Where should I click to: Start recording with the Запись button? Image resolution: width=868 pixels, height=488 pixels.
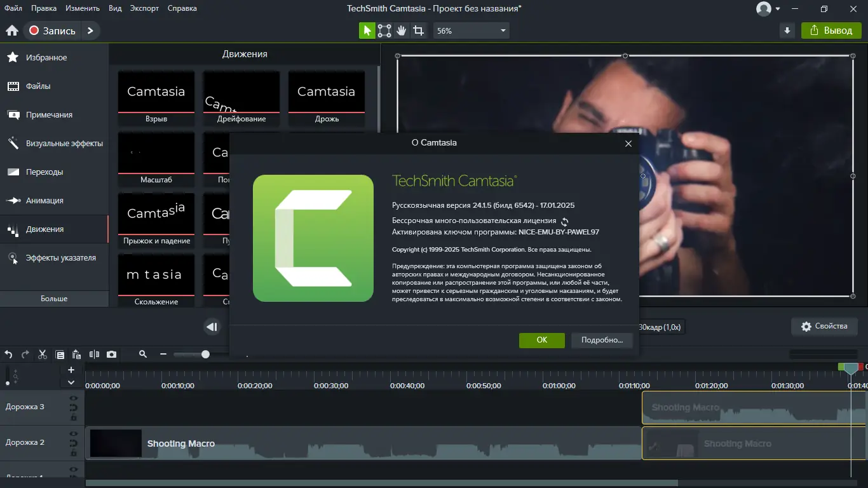(x=53, y=30)
